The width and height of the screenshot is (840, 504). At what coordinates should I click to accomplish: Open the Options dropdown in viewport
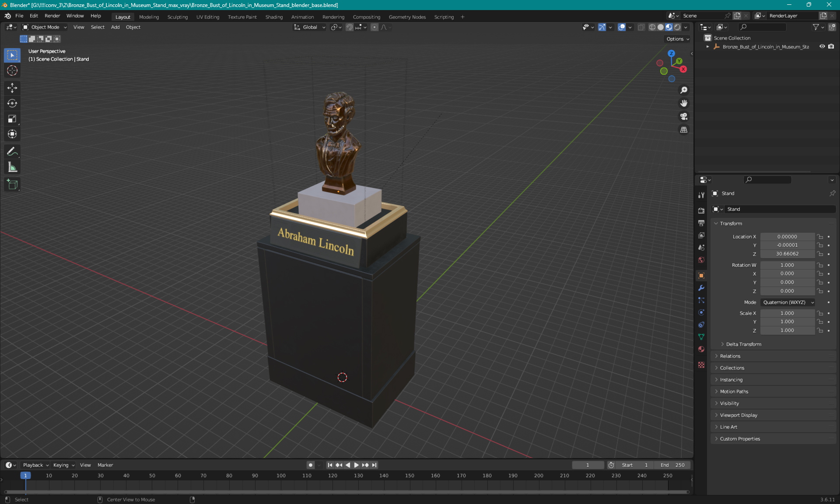(x=678, y=39)
